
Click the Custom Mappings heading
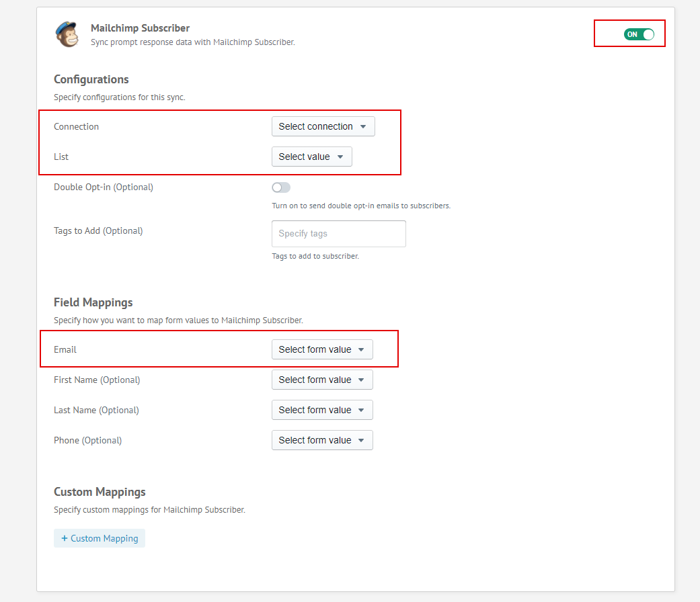pos(100,492)
